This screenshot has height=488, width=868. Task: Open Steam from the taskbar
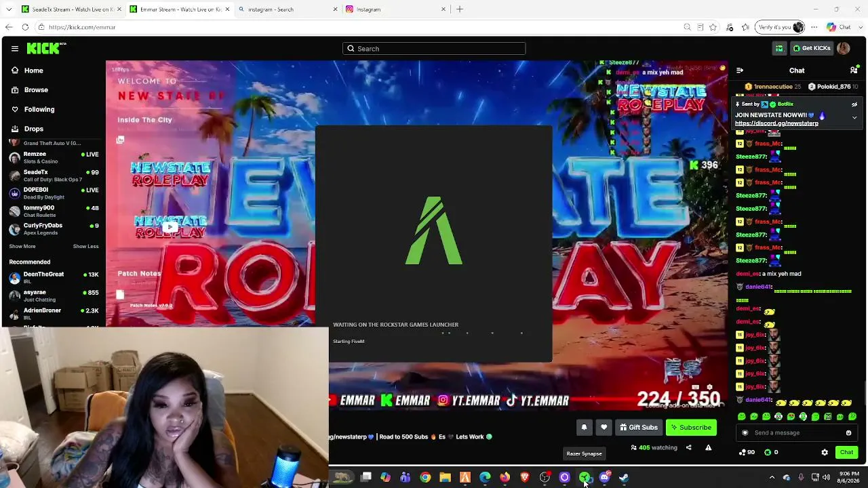[623, 477]
